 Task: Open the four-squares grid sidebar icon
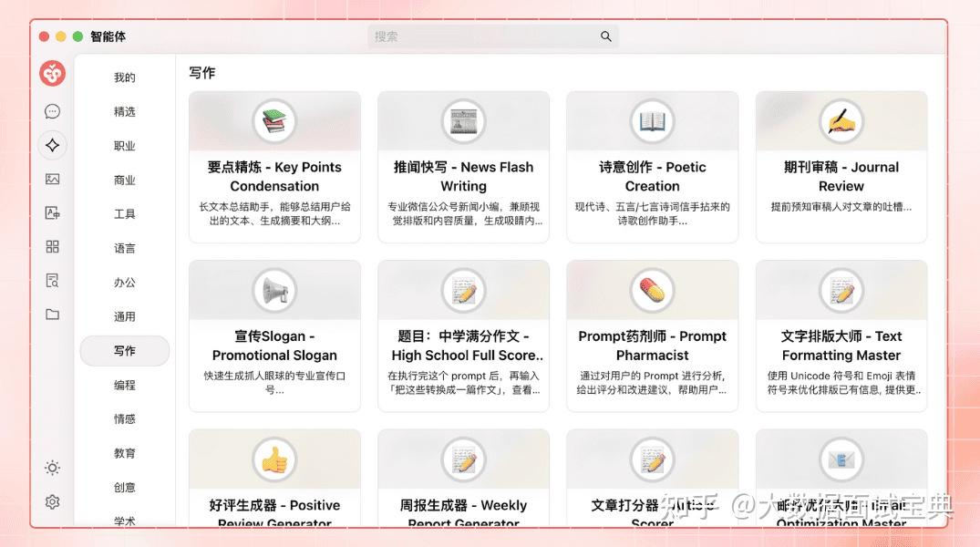pyautogui.click(x=53, y=247)
